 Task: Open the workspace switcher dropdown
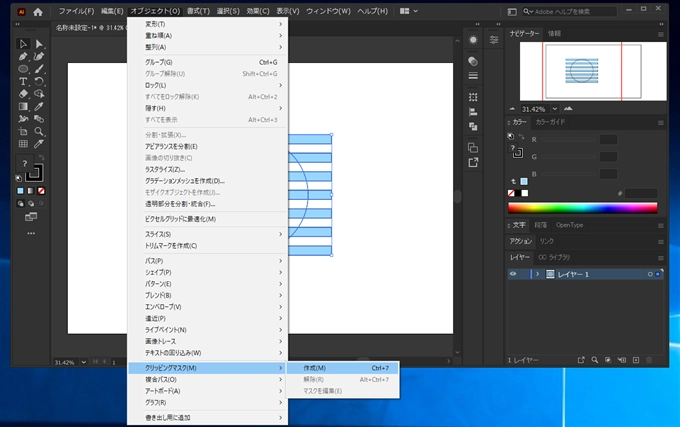click(409, 11)
